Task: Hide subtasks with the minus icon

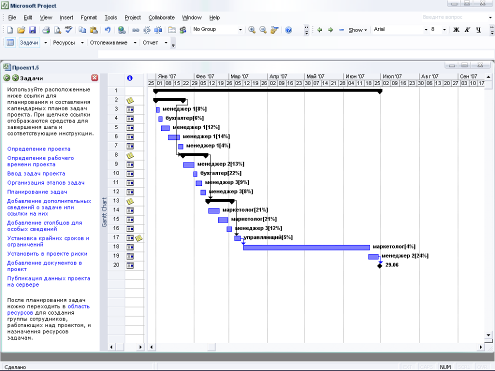Action: (341, 30)
